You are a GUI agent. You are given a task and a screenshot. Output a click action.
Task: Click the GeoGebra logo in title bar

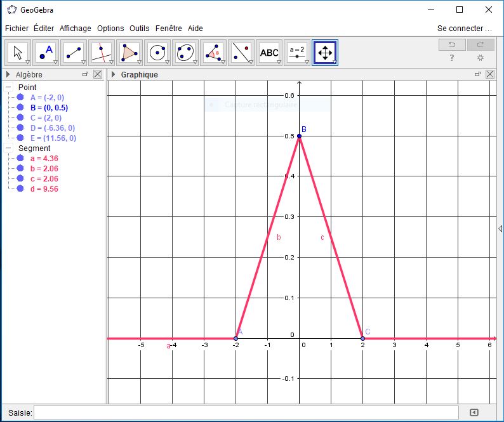click(x=12, y=10)
